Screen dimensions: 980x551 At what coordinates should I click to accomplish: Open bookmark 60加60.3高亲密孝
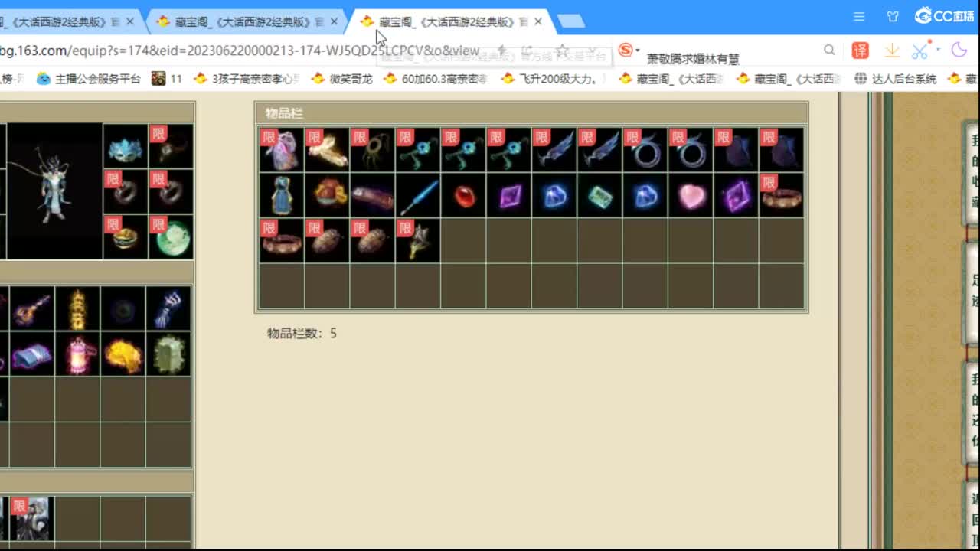436,78
